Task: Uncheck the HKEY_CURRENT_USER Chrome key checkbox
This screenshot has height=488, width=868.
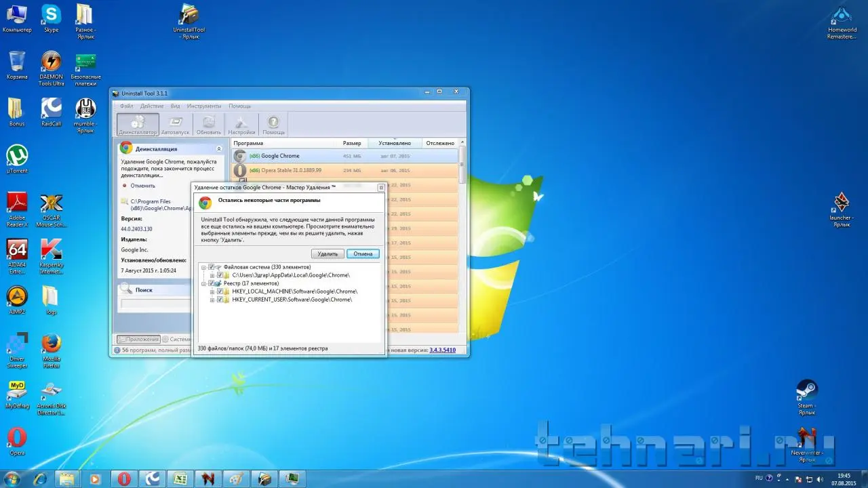Action: (219, 300)
